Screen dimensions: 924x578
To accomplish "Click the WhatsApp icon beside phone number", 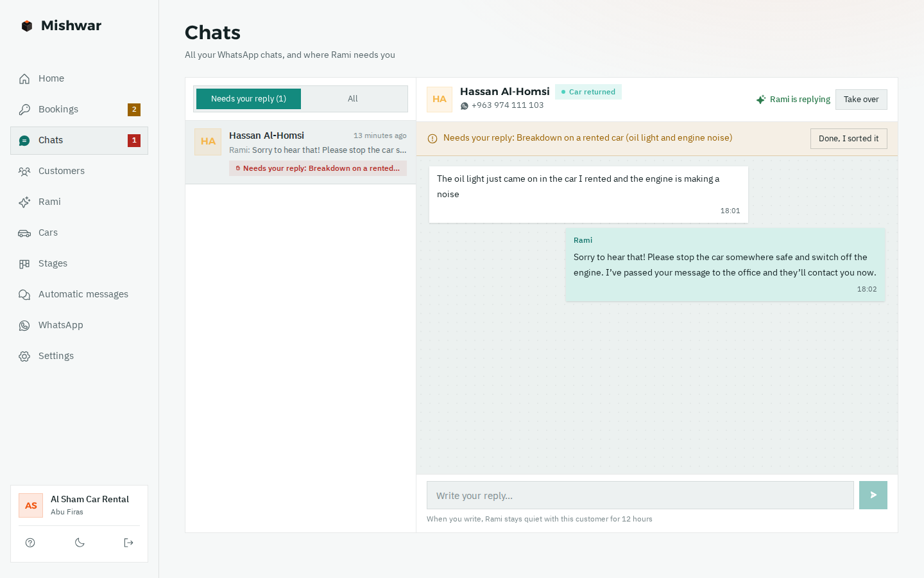I will 465,106.
